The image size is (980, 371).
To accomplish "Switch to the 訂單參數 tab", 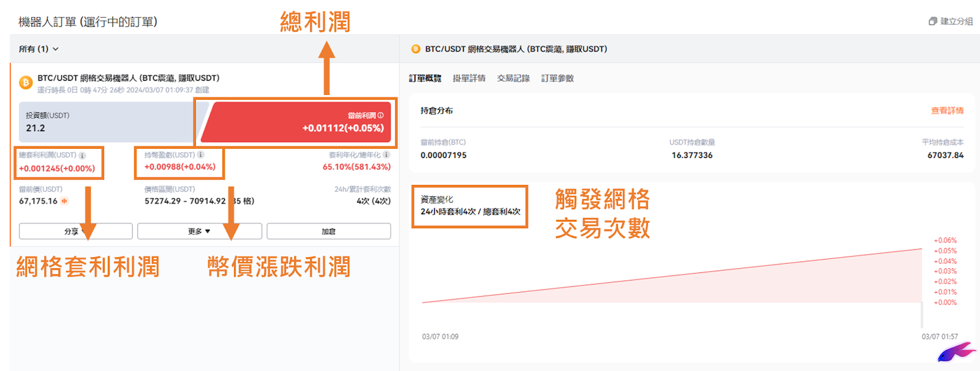I will tap(557, 78).
